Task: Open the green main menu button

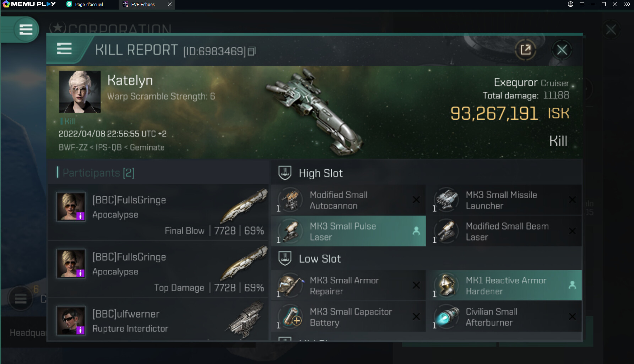Action: pyautogui.click(x=26, y=29)
